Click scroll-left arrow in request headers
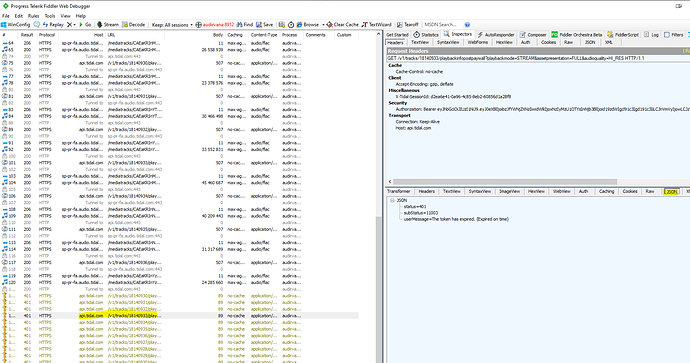Viewport: 690px width, 363px height. [x=389, y=181]
